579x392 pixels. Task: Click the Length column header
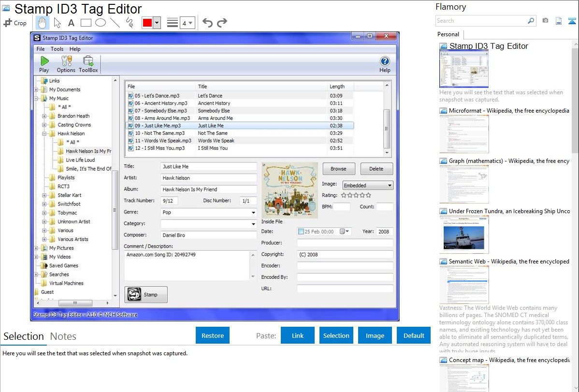340,87
